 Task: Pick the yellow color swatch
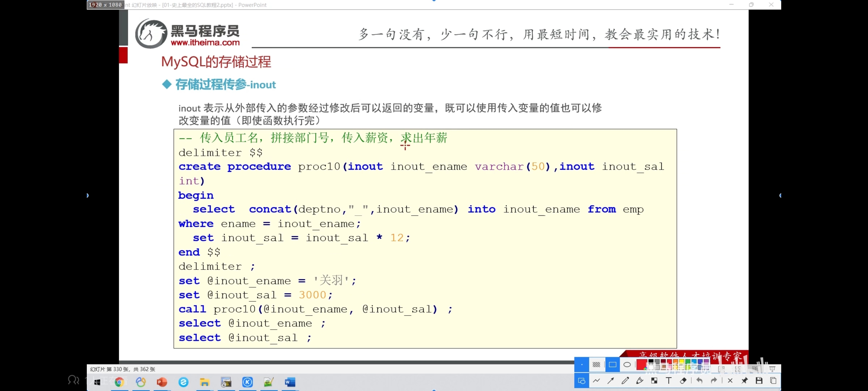[x=682, y=362]
